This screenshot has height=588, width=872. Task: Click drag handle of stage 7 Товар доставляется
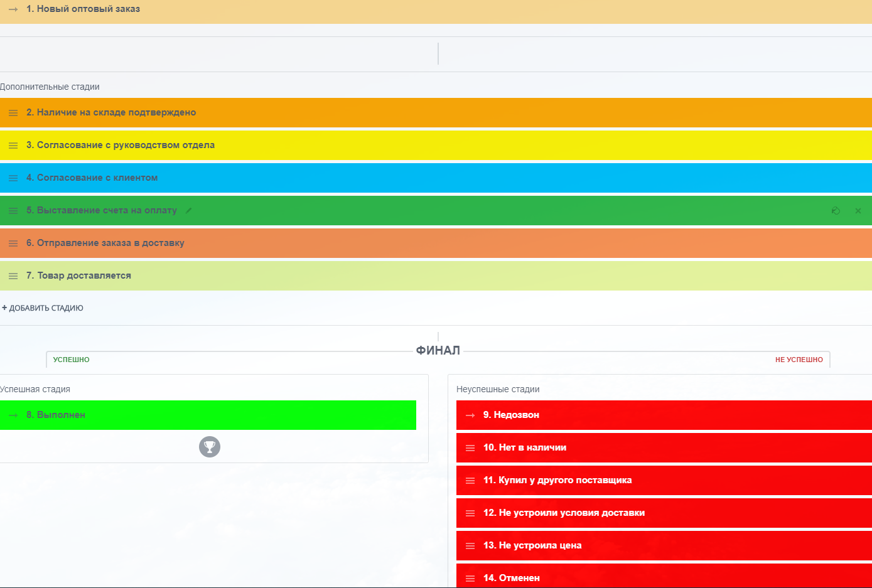pyautogui.click(x=13, y=276)
